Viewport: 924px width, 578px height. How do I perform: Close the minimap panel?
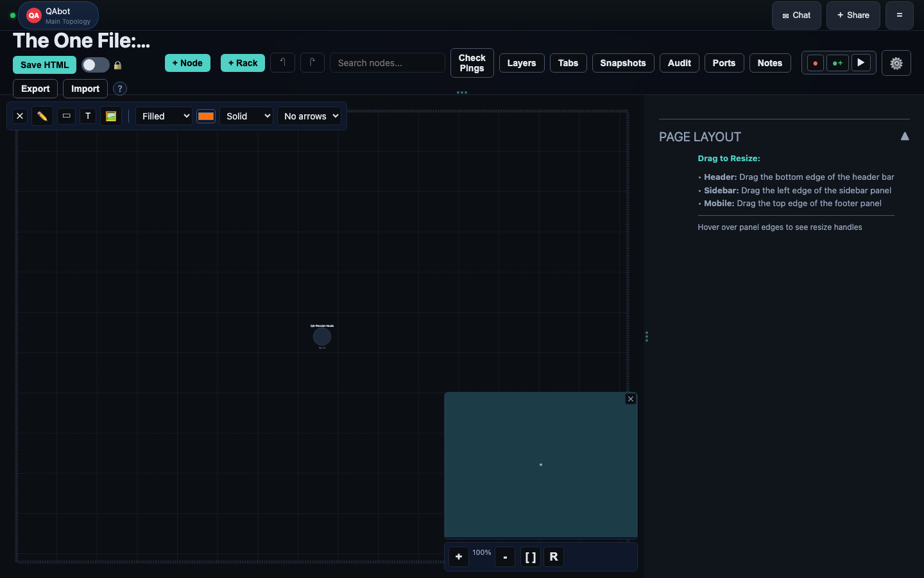pos(631,399)
